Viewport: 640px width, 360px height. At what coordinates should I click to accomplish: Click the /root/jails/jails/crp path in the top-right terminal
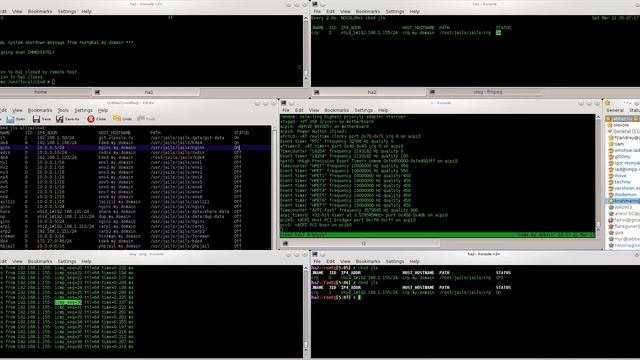pyautogui.click(x=465, y=33)
